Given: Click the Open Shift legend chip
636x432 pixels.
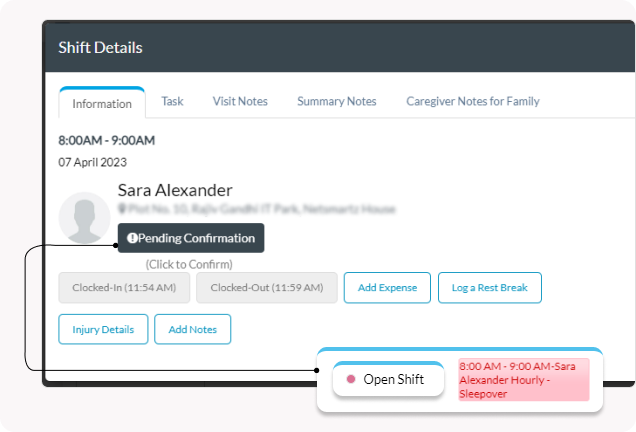Looking at the screenshot, I should pos(389,379).
